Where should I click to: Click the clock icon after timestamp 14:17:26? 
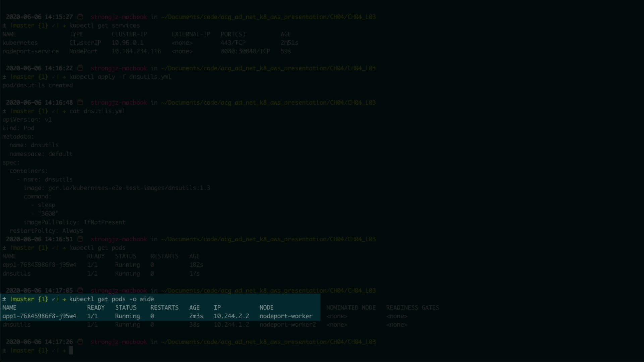click(80, 342)
